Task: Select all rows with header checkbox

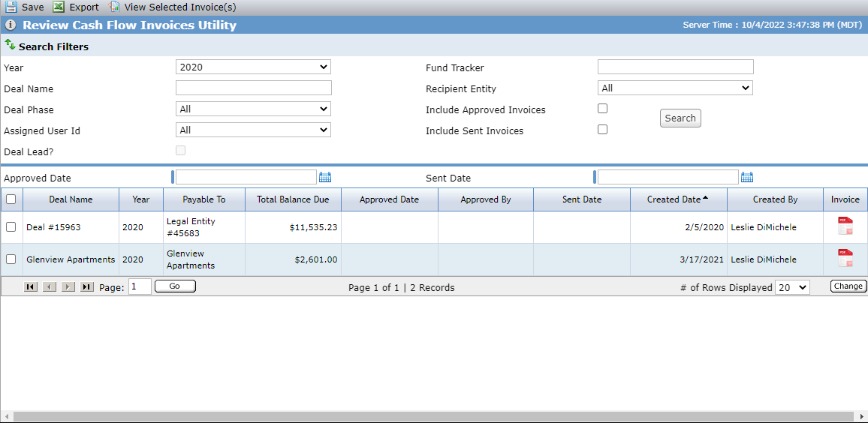Action: click(x=11, y=199)
